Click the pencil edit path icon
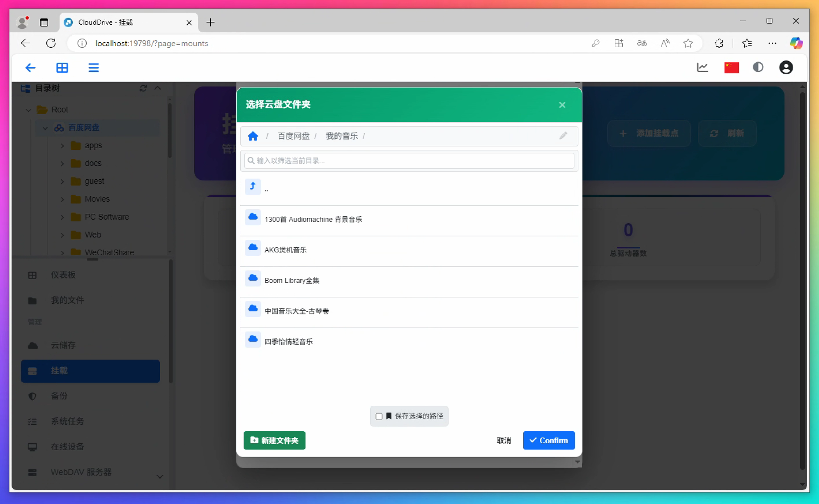 563,136
